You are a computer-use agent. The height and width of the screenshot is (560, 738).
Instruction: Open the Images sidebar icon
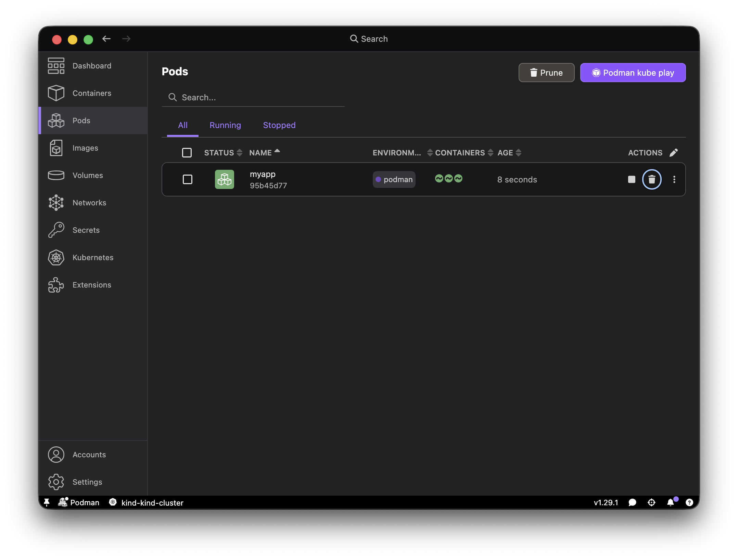pyautogui.click(x=56, y=148)
